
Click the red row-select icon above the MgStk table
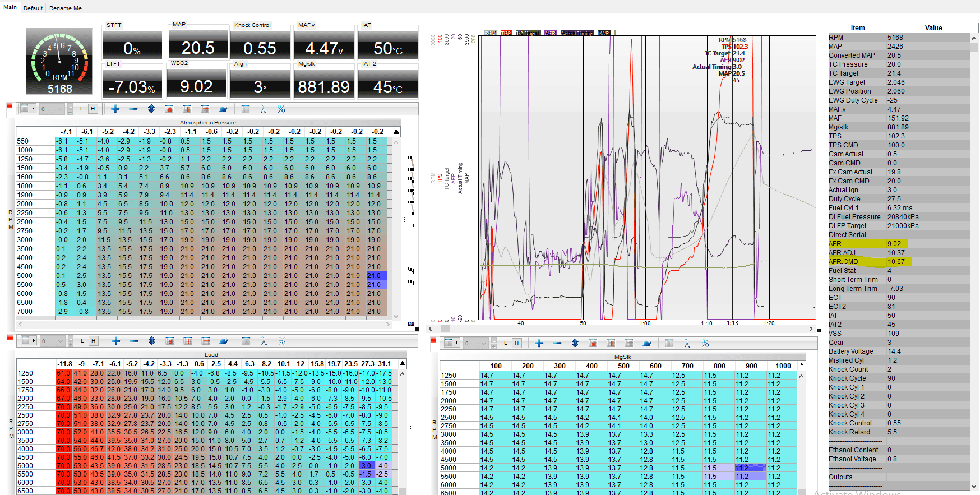click(x=629, y=343)
